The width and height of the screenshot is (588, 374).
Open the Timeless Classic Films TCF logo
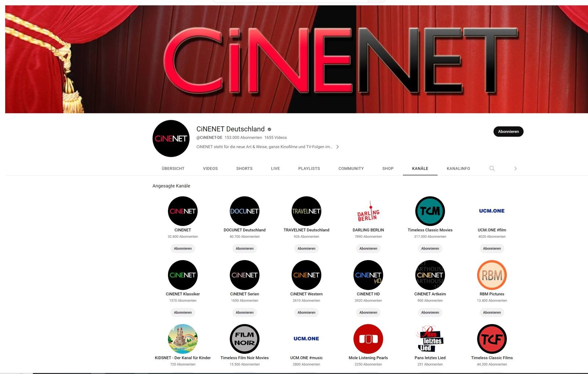pyautogui.click(x=492, y=339)
